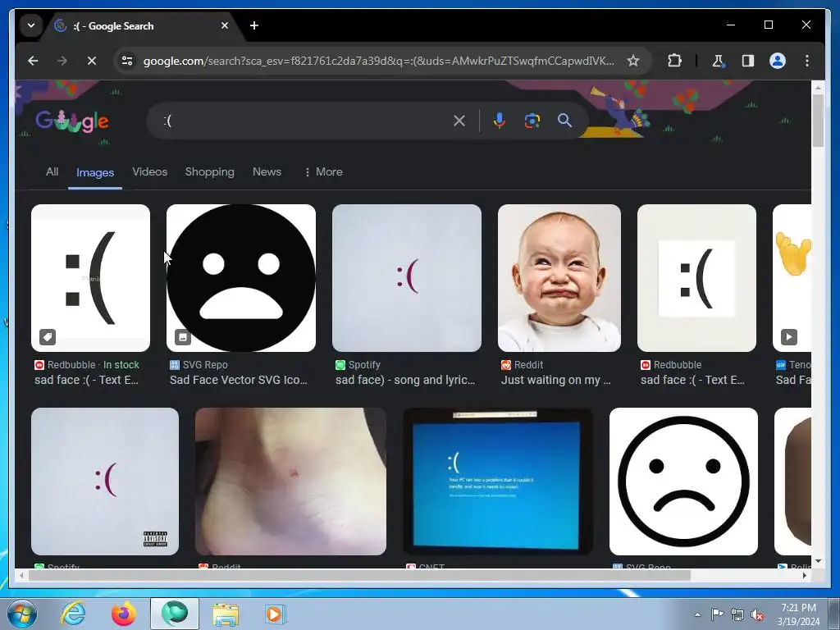This screenshot has width=840, height=630.
Task: Open a new tab with plus button
Action: pyautogui.click(x=254, y=25)
